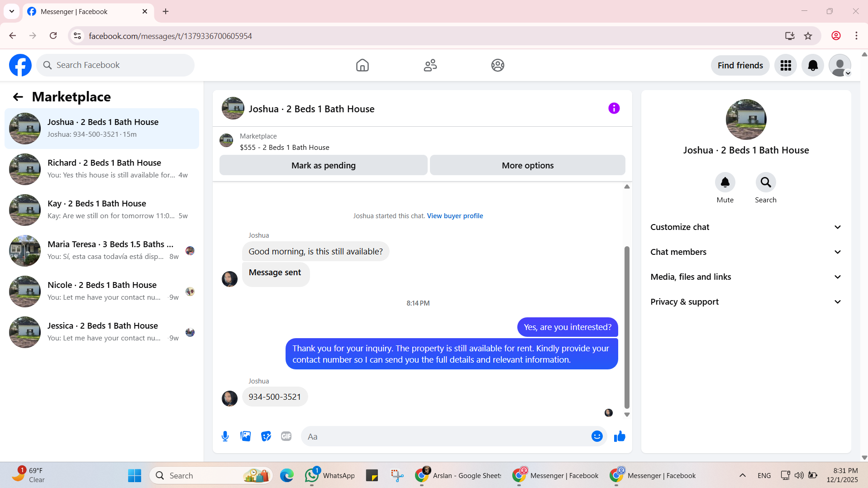Click Joshua's avatar beside phone number message
Viewport: 868px width, 488px height.
229,398
